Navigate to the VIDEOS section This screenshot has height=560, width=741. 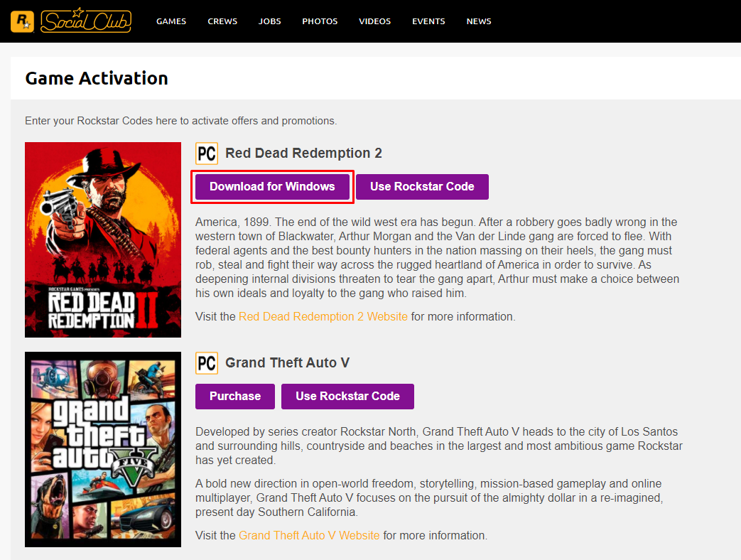pos(374,21)
